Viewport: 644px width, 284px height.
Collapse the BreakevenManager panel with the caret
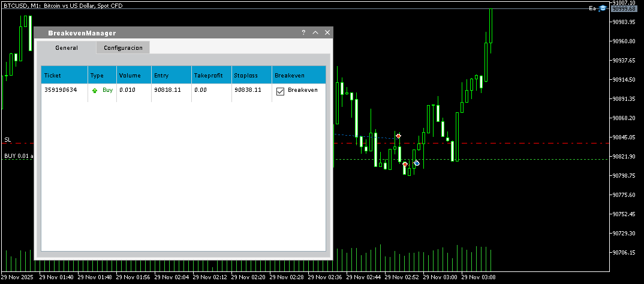click(x=315, y=33)
